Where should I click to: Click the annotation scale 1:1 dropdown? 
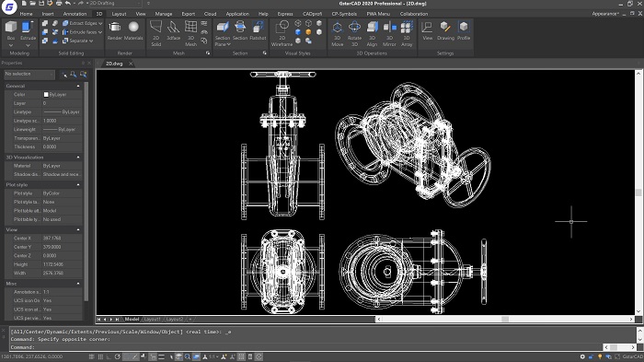click(213, 356)
